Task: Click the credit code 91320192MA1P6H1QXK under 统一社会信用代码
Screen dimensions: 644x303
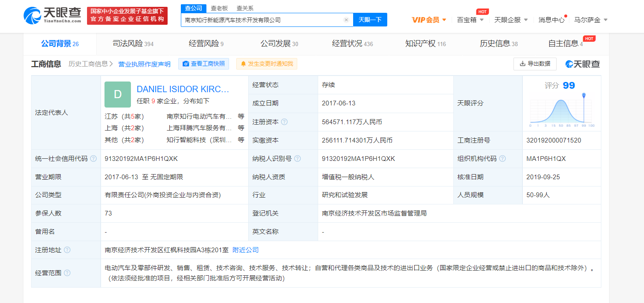Action: (141, 159)
